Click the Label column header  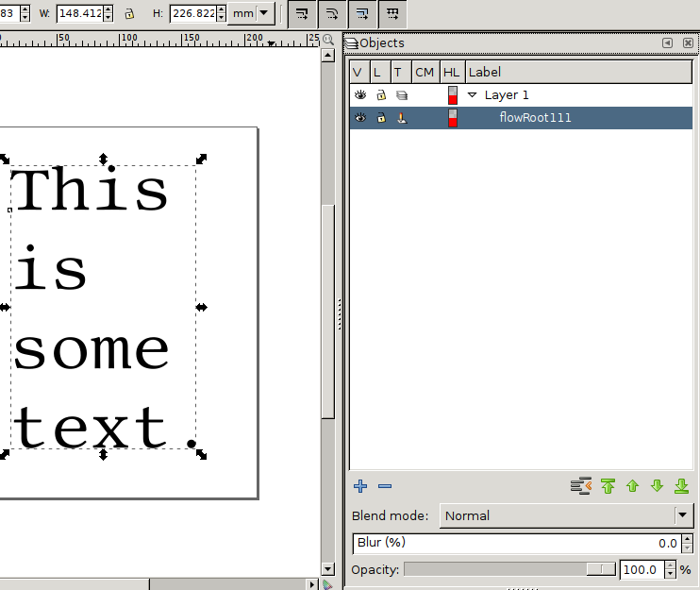(485, 72)
